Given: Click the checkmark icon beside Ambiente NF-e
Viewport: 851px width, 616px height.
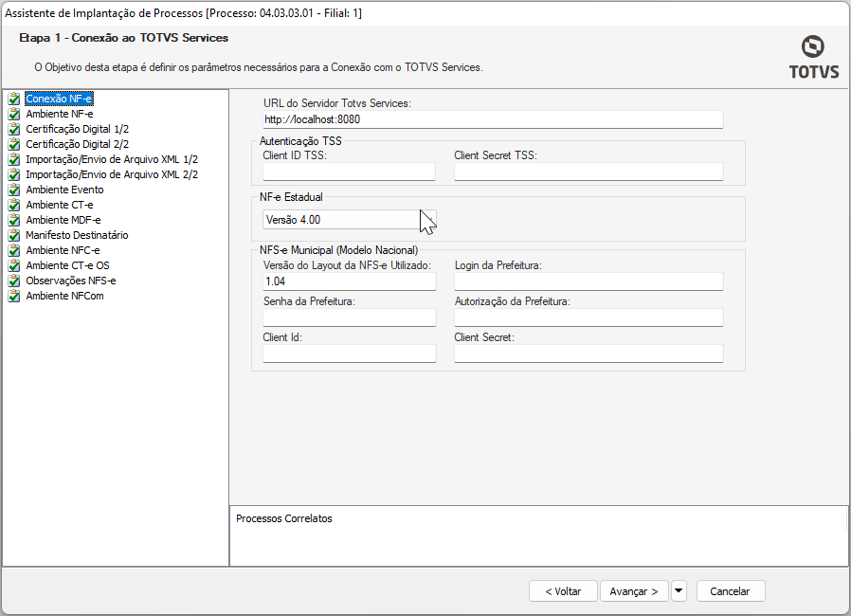Looking at the screenshot, I should click(x=14, y=114).
